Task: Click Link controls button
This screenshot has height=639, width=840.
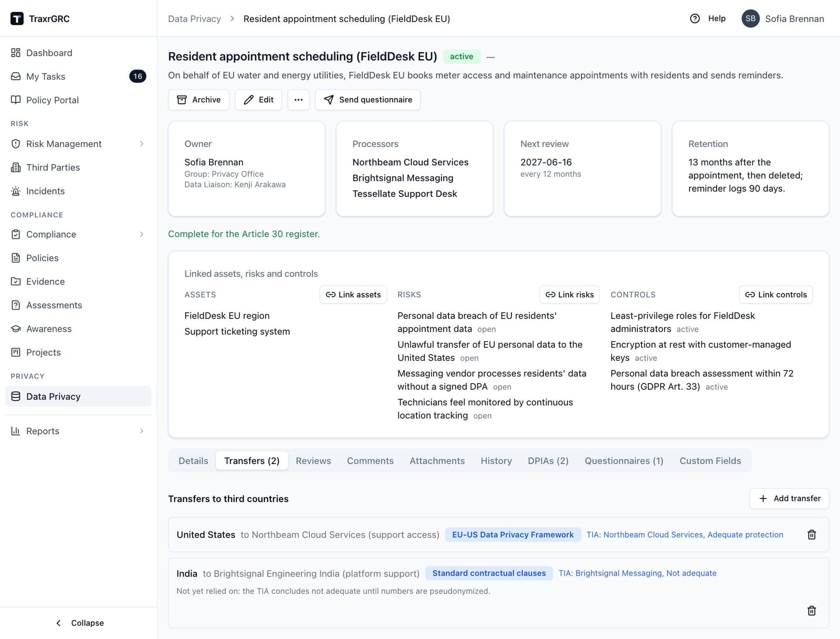Action: pos(776,295)
